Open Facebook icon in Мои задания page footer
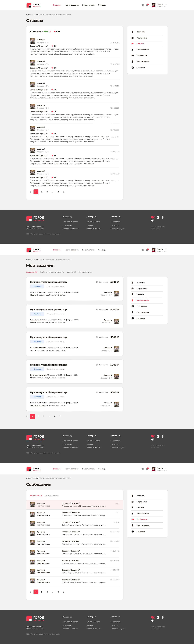194x644 pixels. [163, 436]
